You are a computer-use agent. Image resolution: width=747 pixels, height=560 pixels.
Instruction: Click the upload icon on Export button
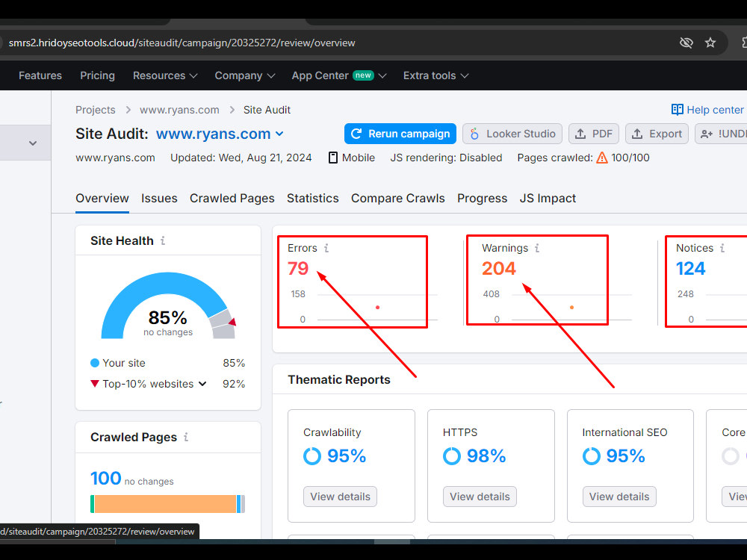coord(637,134)
